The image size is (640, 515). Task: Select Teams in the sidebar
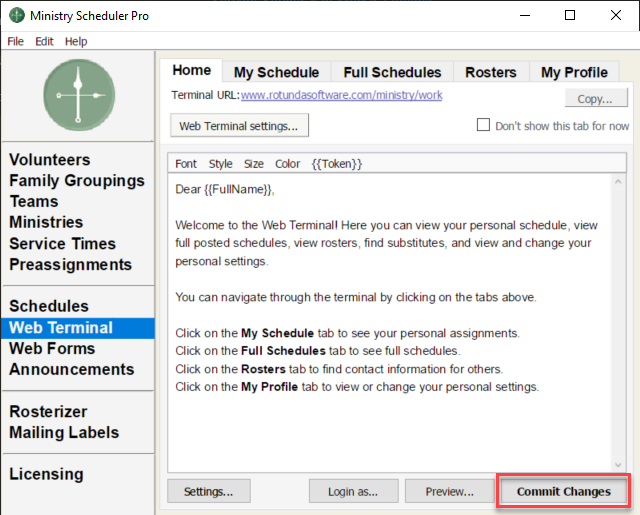(34, 201)
